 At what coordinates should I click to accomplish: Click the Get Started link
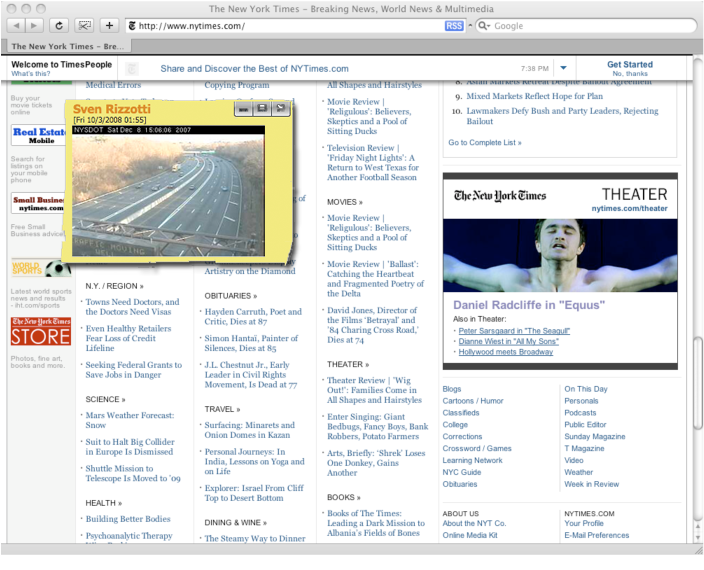[x=629, y=64]
